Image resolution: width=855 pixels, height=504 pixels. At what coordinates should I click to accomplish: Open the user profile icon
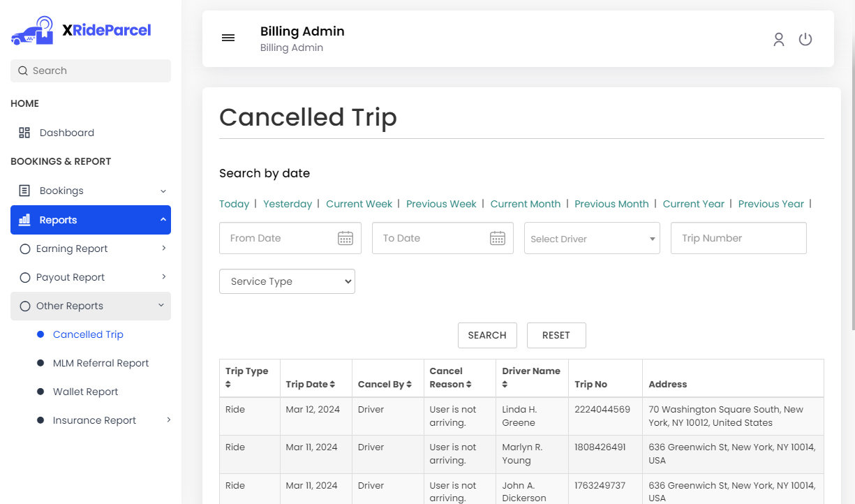click(779, 39)
